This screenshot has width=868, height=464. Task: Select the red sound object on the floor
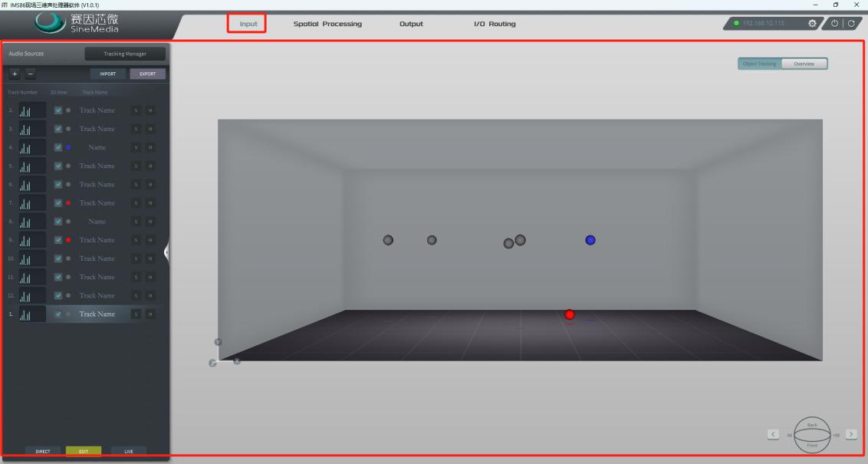click(569, 314)
